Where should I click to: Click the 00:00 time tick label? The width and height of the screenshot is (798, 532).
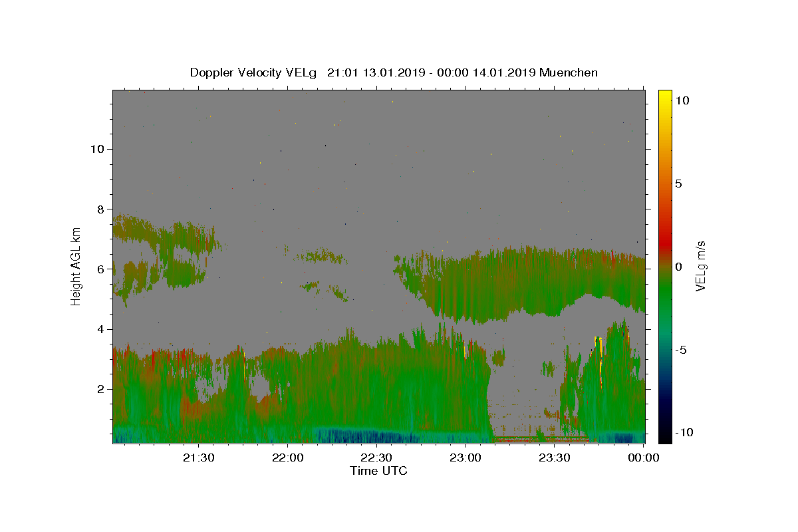pos(642,458)
